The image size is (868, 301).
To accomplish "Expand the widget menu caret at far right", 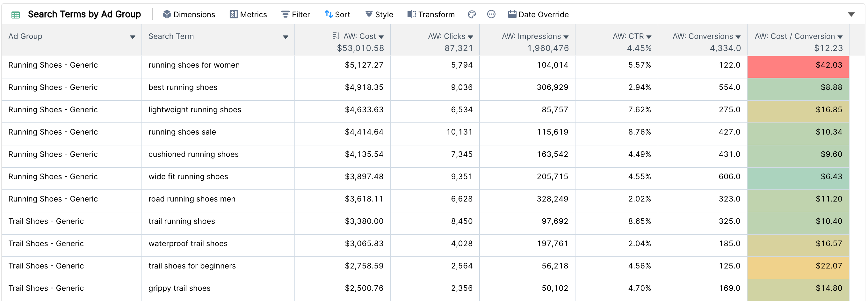I will click(x=851, y=14).
